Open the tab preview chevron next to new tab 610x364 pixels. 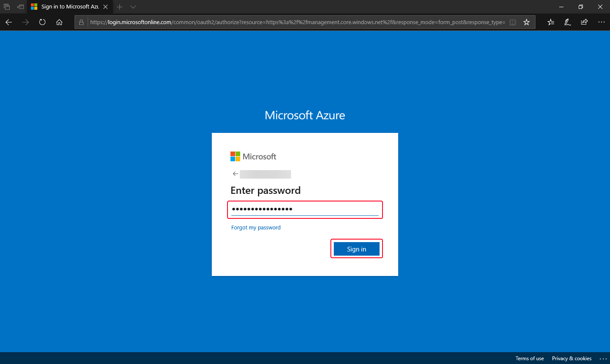133,7
